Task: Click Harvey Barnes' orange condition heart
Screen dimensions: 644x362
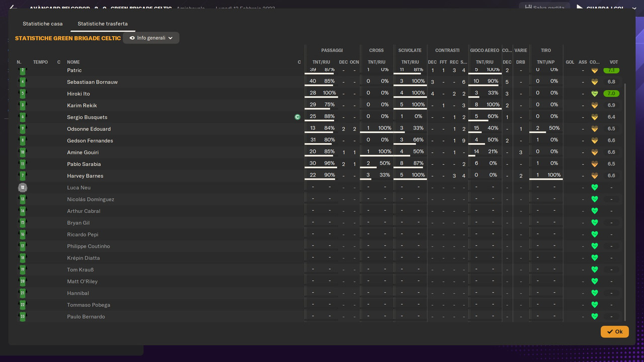Action: click(x=594, y=176)
